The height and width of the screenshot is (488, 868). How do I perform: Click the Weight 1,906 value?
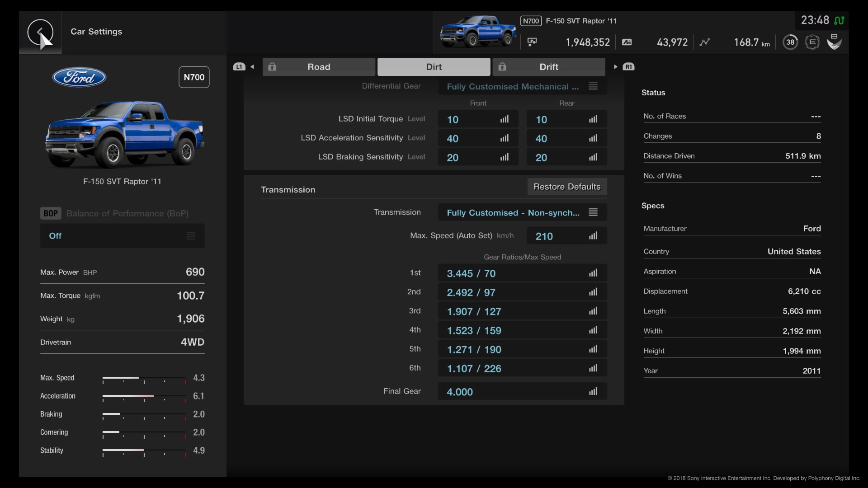tap(191, 319)
